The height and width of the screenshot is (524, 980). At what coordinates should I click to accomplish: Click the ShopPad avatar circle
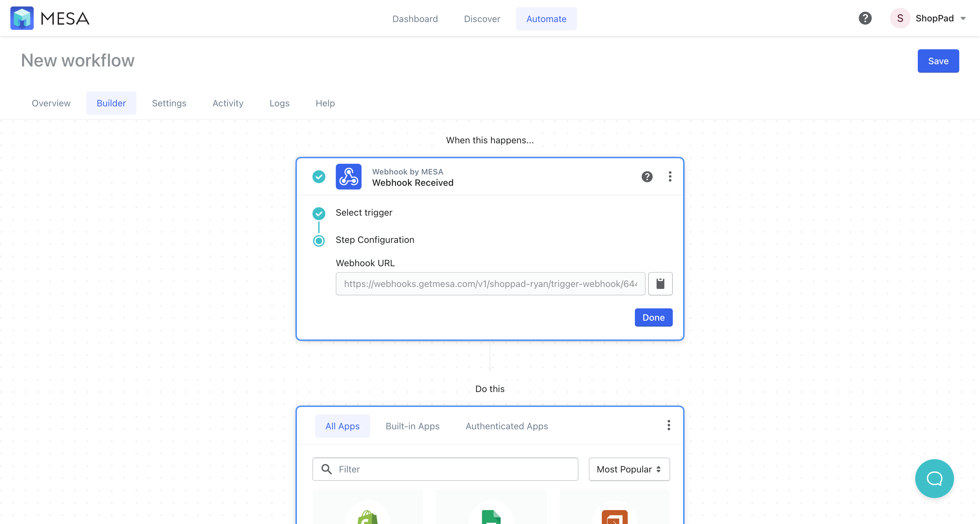pyautogui.click(x=900, y=18)
